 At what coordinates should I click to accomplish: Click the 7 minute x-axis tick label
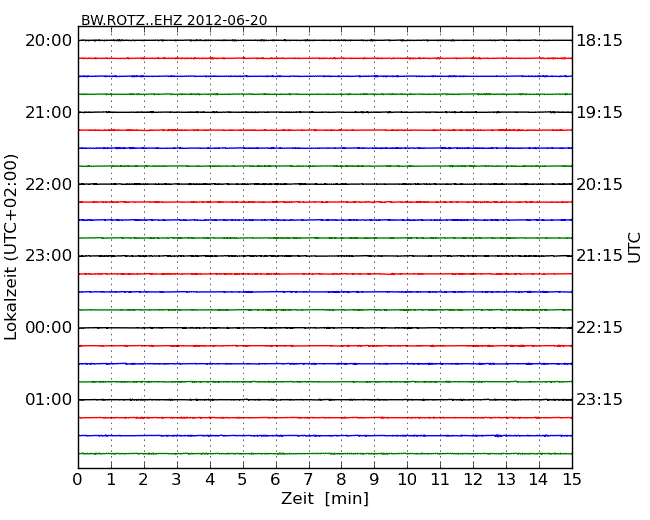[309, 480]
